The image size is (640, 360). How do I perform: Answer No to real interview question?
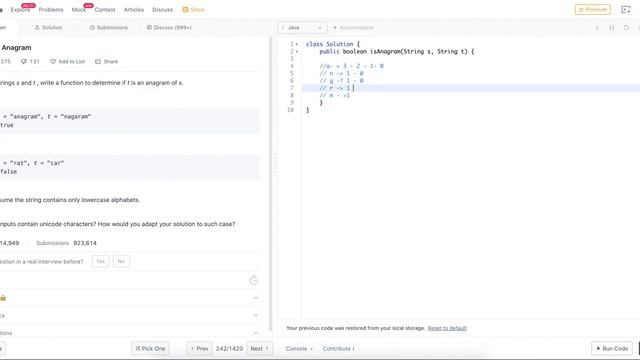(121, 261)
